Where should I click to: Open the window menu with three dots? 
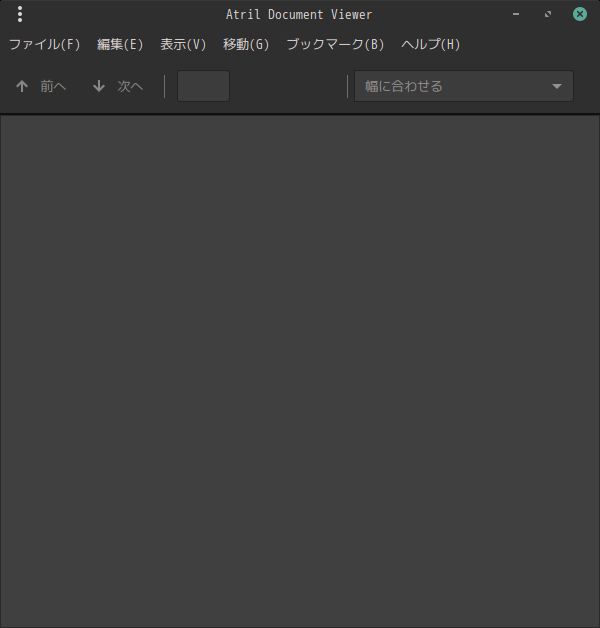(x=20, y=14)
